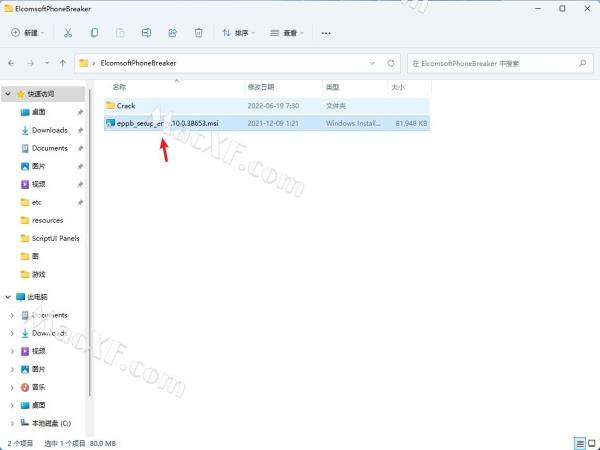Unpin the etc folder pin icon
The width and height of the screenshot is (600, 450).
pos(80,203)
